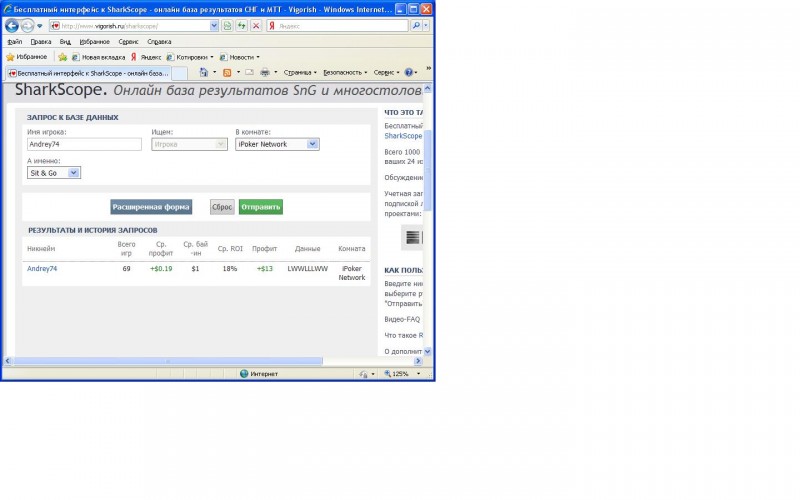Screen dimensions: 800x500
Task: Stop loading with the red X icon
Action: 256,26
